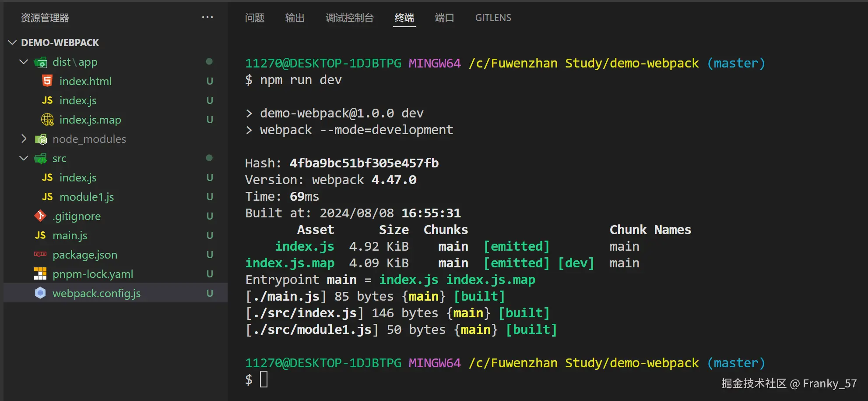Click the 'npm run dev' command text

301,80
